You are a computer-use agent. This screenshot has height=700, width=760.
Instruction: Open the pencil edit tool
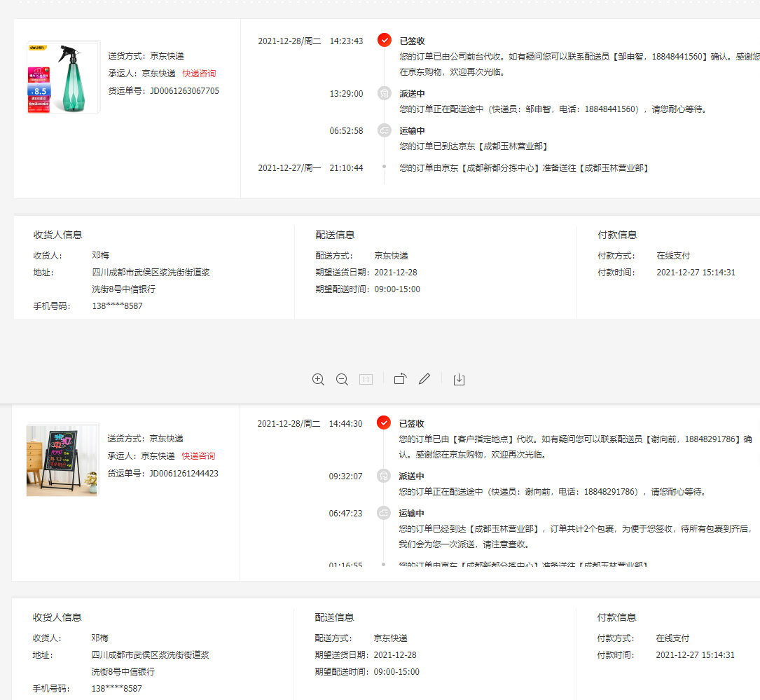(x=424, y=378)
